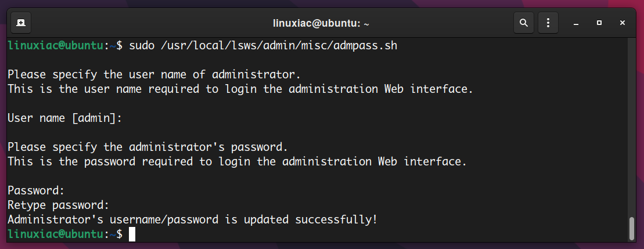Screen dimensions: 644x249
Task: Click the terminal vertical scrollbar thumb
Action: [x=632, y=229]
